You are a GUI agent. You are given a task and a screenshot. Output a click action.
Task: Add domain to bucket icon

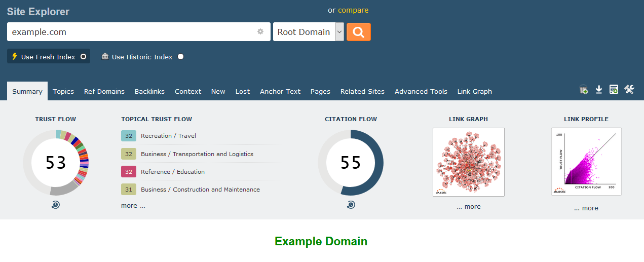[x=584, y=90]
